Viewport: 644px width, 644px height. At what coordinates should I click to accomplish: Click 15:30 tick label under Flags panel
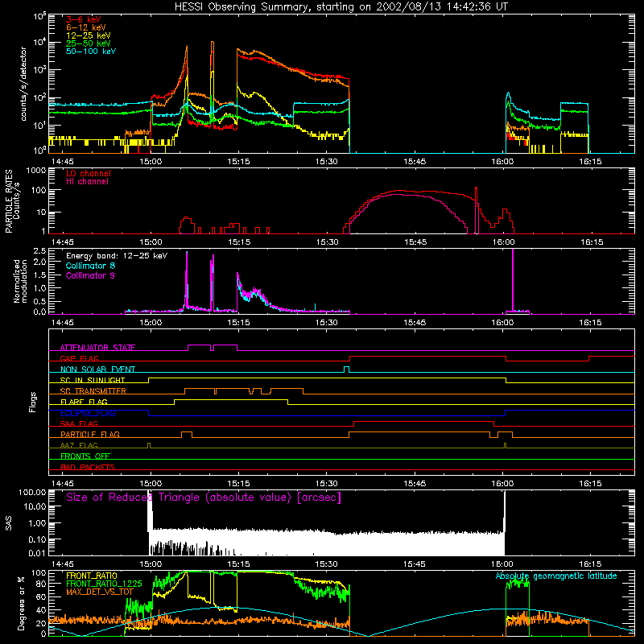[x=327, y=484]
